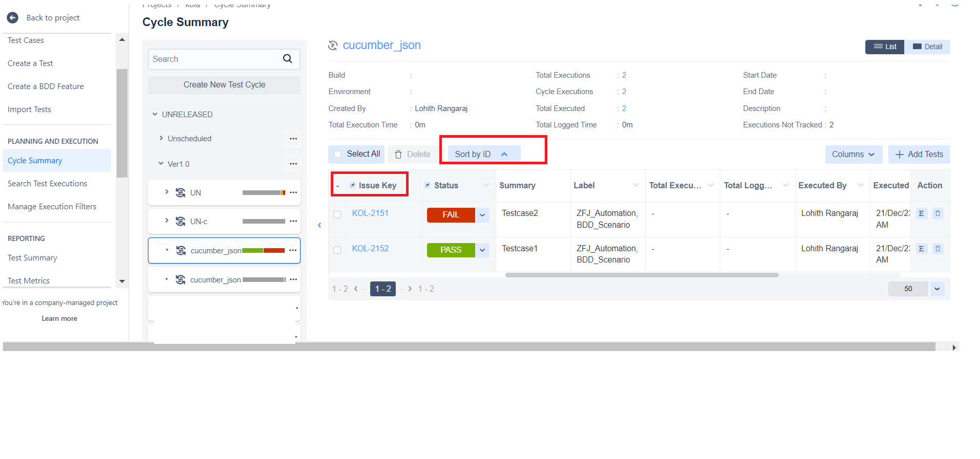Collapse the cycle panel with left chevron
This screenshot has width=980, height=459.
pos(319,225)
